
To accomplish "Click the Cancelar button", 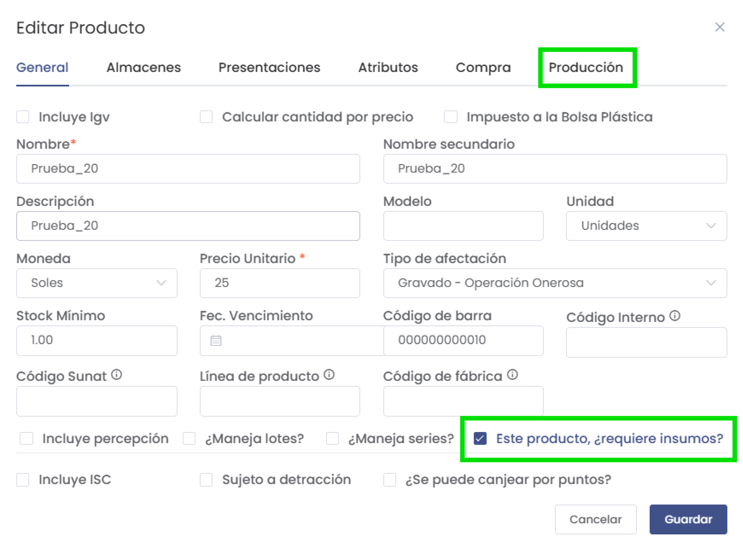I will click(596, 519).
